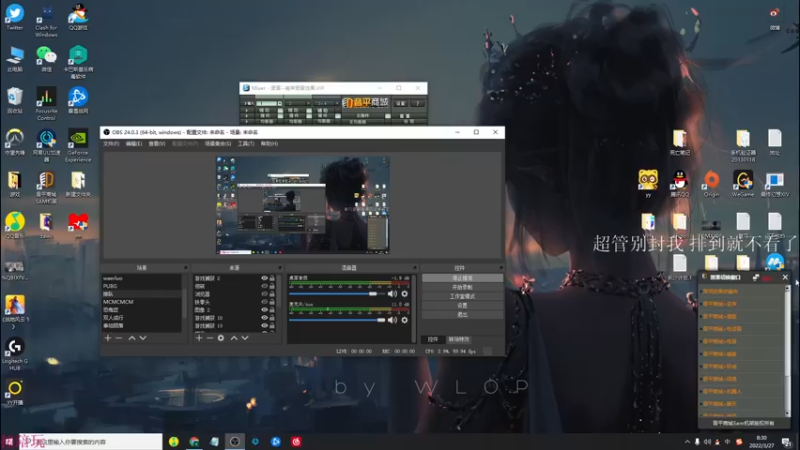Expand hidden system tray icons chevron
This screenshot has height=450, width=800.
687,442
